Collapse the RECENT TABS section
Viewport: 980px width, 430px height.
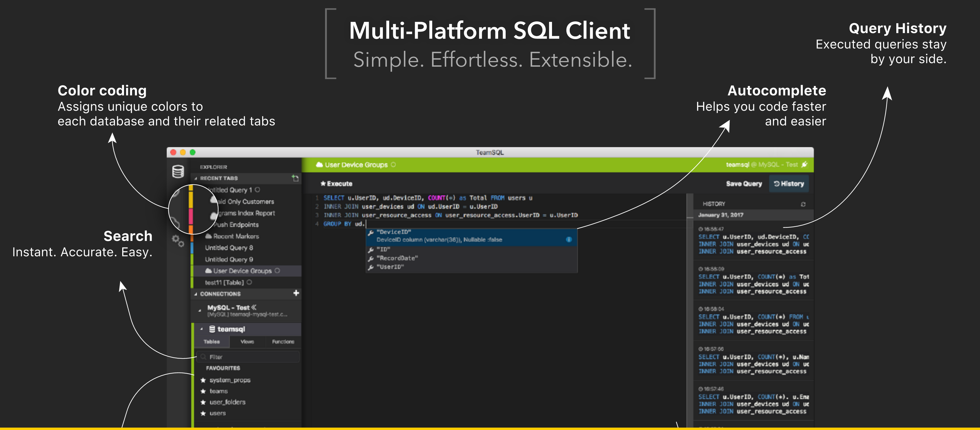pos(196,178)
